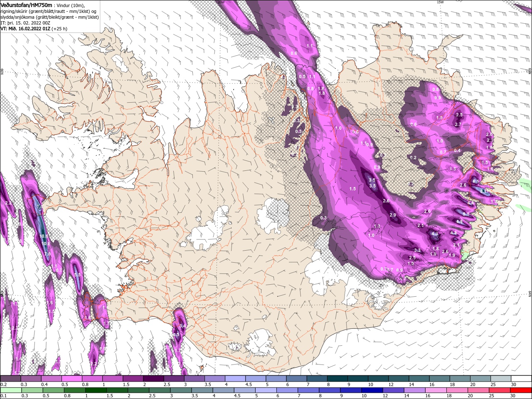Pick the grey-teal 20 swatch in top scale

click(480, 379)
